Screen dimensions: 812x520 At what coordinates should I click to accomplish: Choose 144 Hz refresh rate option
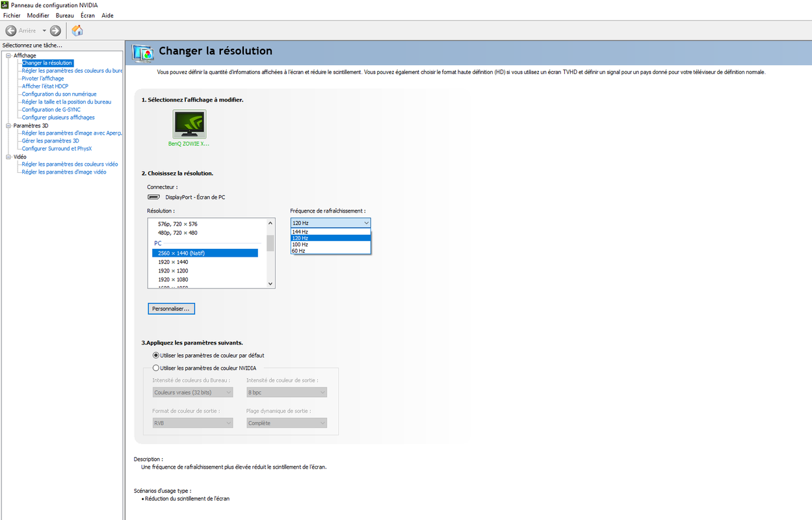[x=331, y=231]
